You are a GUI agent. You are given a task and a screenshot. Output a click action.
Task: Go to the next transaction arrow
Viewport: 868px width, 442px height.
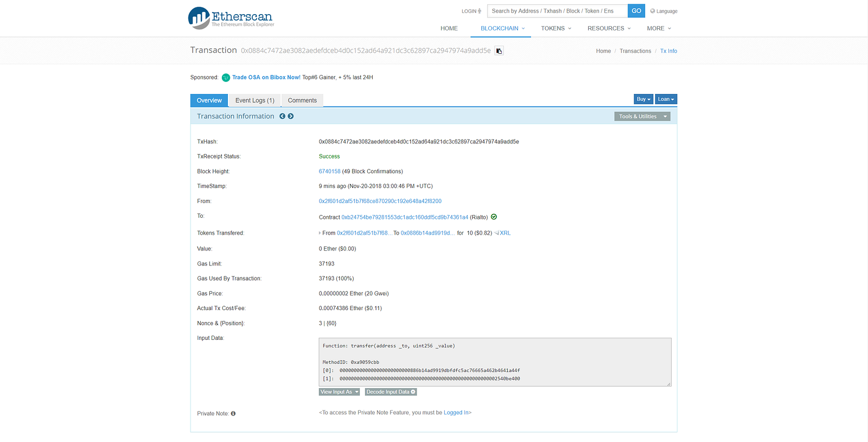pos(291,116)
